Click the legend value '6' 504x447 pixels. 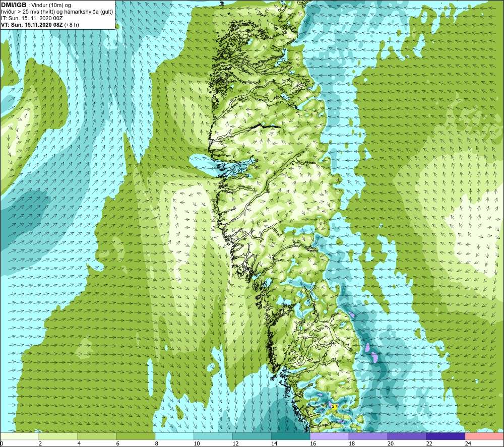click(x=117, y=443)
